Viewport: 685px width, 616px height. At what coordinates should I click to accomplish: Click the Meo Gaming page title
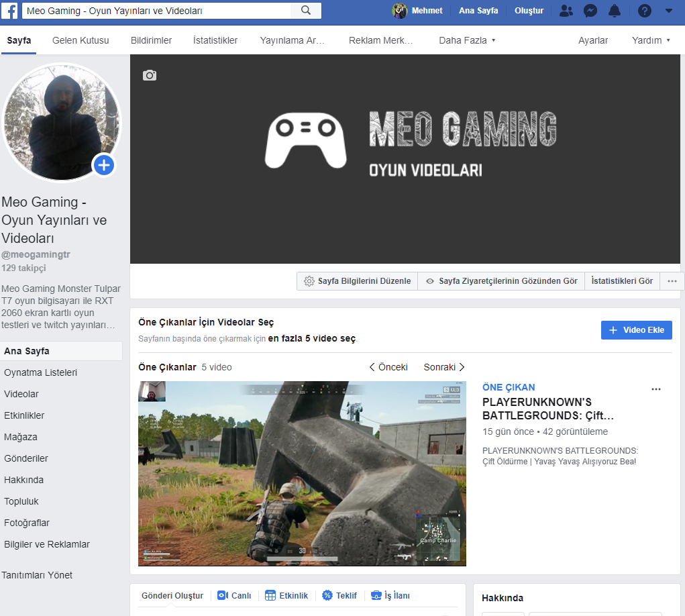pyautogui.click(x=54, y=219)
